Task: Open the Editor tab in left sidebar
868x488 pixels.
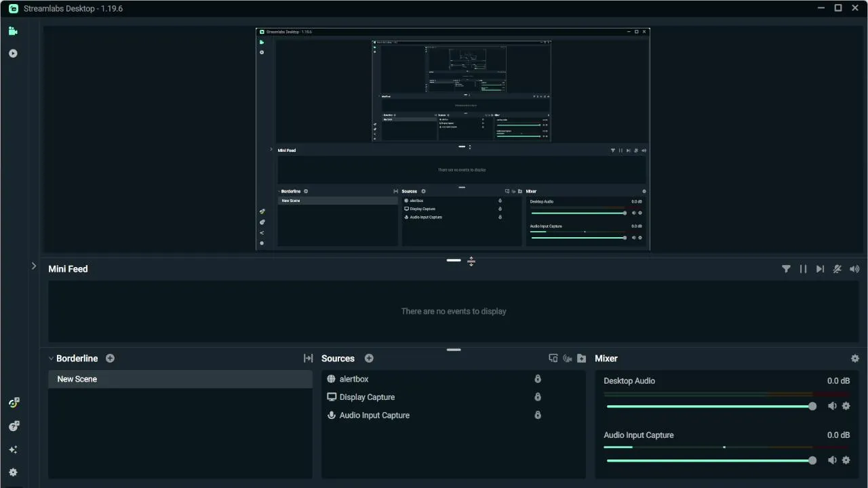Action: click(x=13, y=31)
